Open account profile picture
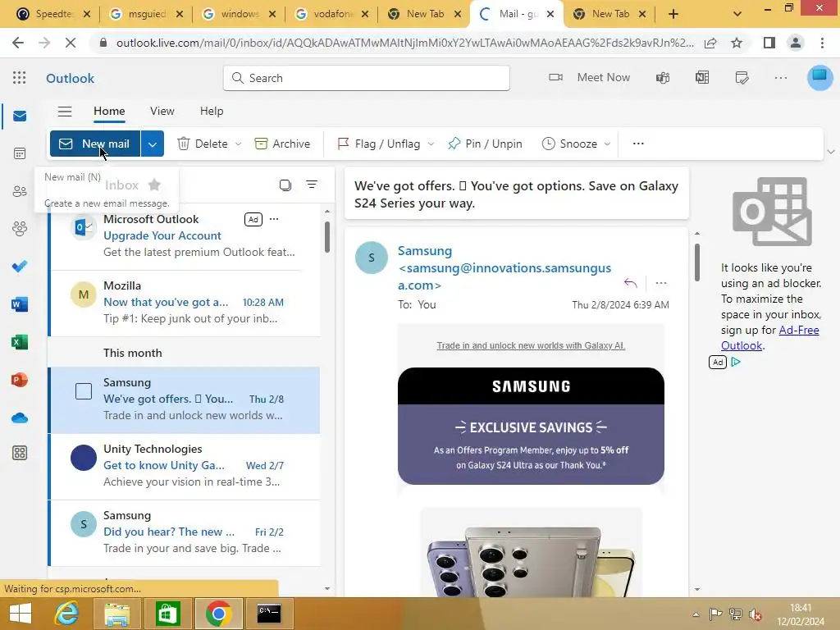 [819, 78]
